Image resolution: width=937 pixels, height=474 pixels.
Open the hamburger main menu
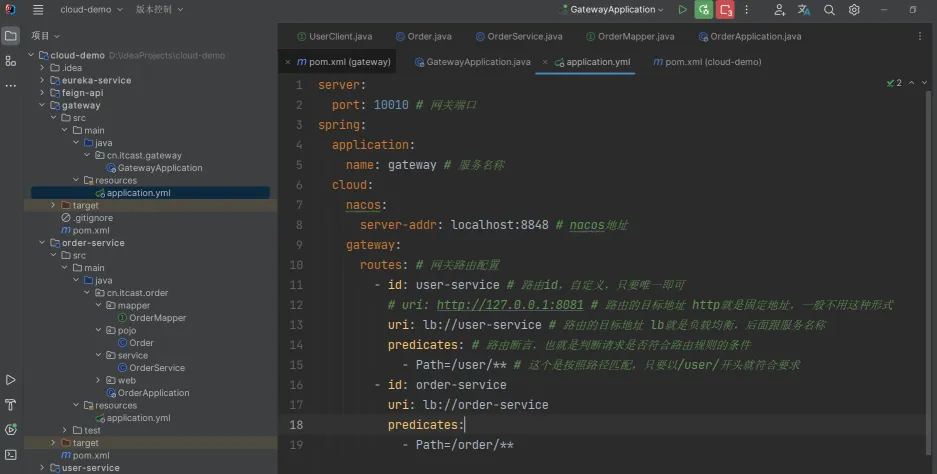pyautogui.click(x=38, y=10)
